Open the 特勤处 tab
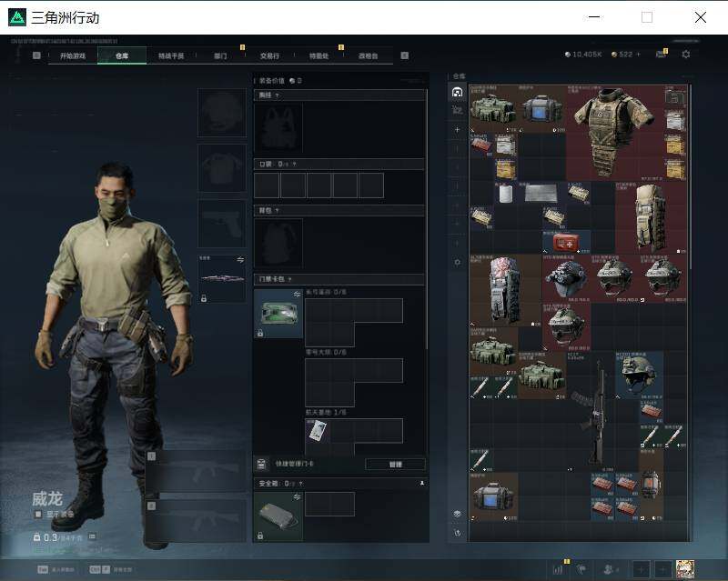 [319, 55]
